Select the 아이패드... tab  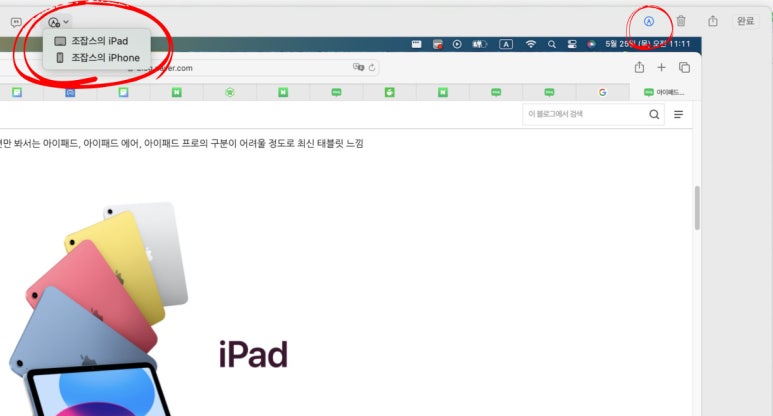tap(664, 92)
